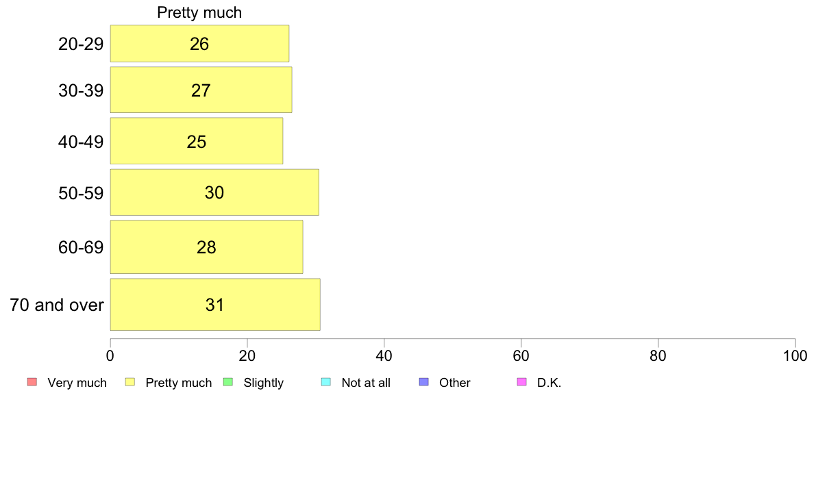Click the 100 tick label on x-axis
The height and width of the screenshot is (504, 814).
tap(795, 355)
